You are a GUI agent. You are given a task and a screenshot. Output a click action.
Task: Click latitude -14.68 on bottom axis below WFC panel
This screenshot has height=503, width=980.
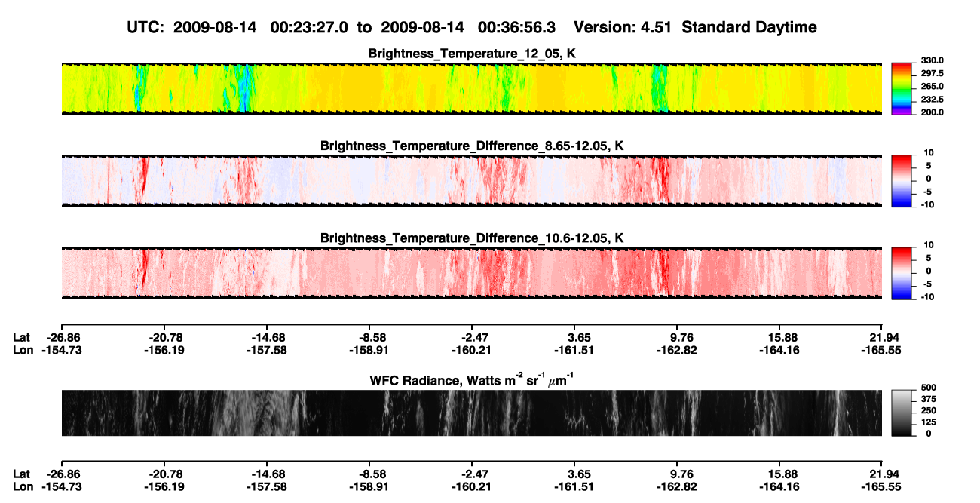point(267,474)
